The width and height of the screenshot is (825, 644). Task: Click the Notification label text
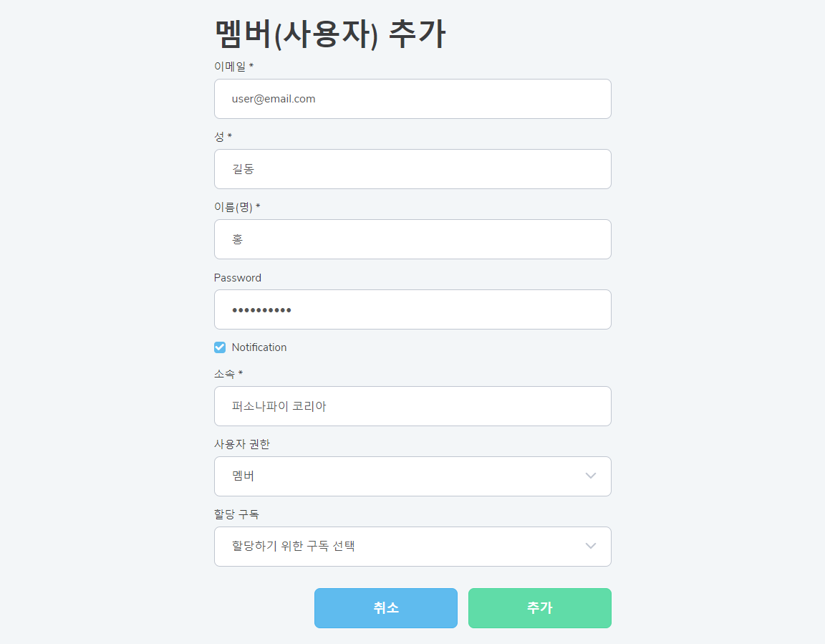[259, 347]
